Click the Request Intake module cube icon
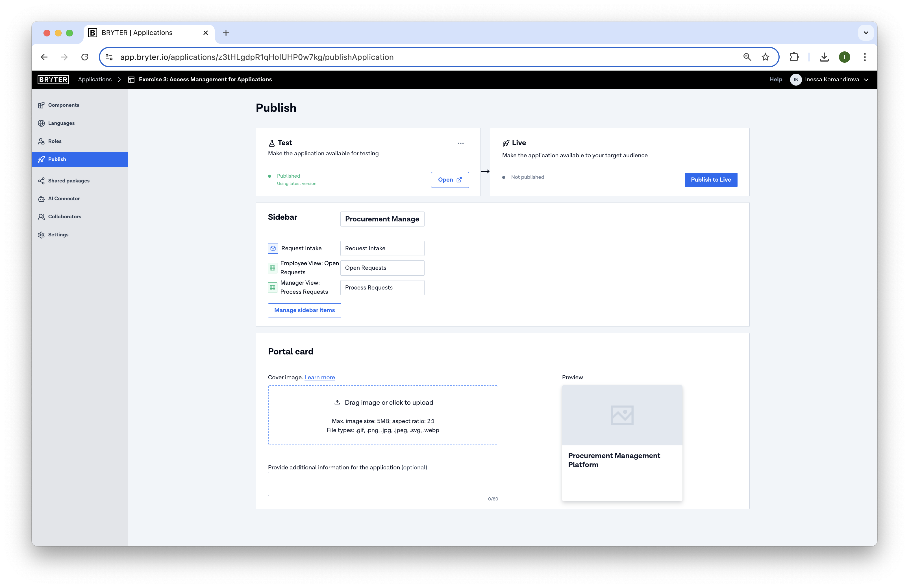This screenshot has height=588, width=909. pyautogui.click(x=273, y=248)
